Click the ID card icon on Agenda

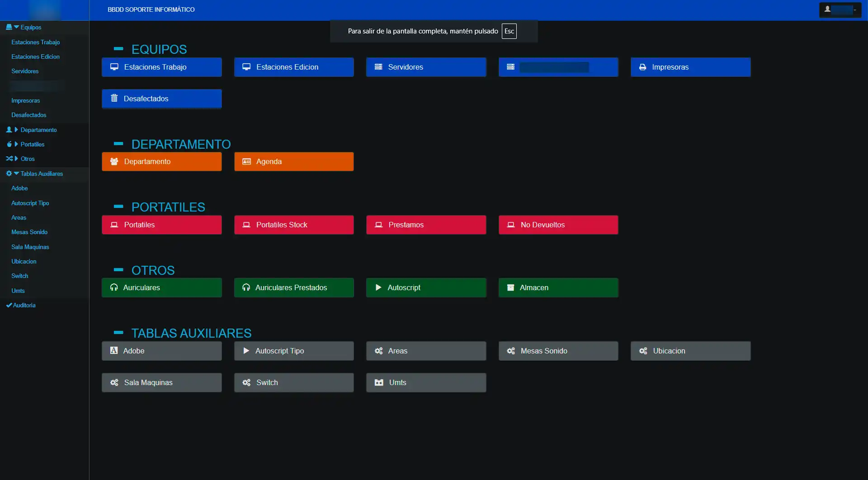(246, 161)
